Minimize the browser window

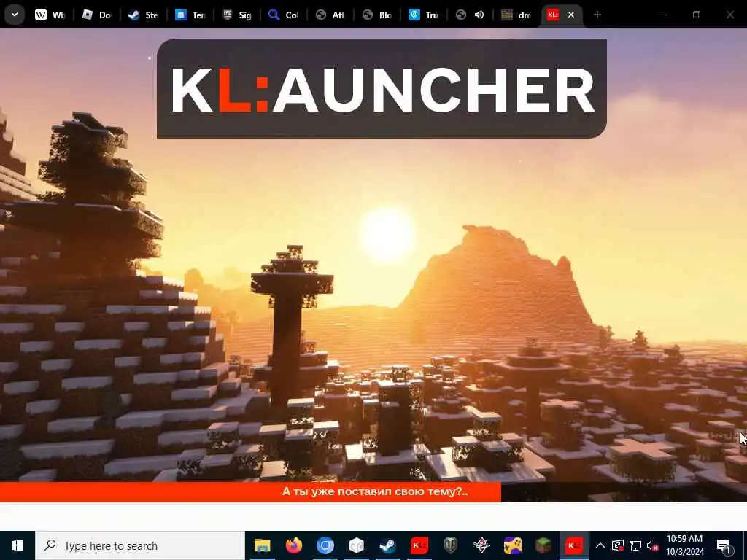pyautogui.click(x=662, y=15)
